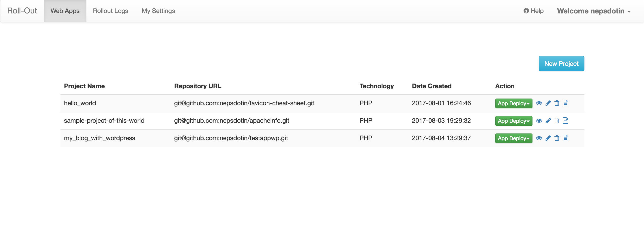The height and width of the screenshot is (245, 644).
Task: Edit my_blog_with_wordpress with the pencil icon
Action: [548, 138]
